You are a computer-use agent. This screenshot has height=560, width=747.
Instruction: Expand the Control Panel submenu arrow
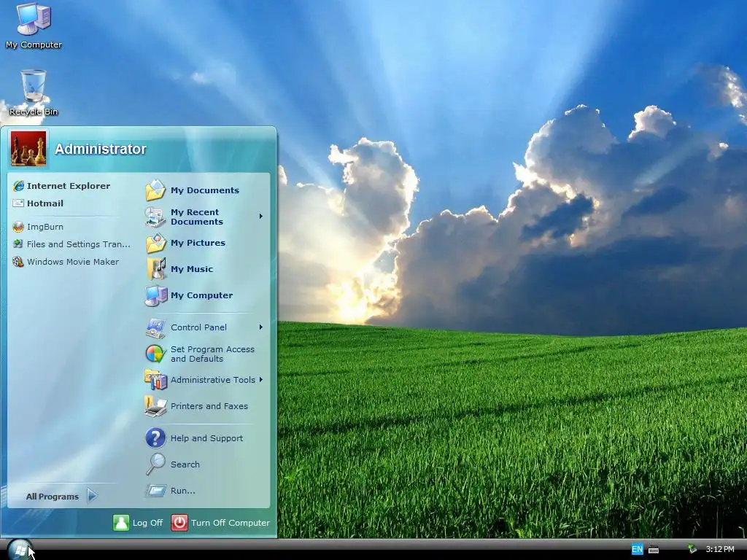click(x=261, y=327)
